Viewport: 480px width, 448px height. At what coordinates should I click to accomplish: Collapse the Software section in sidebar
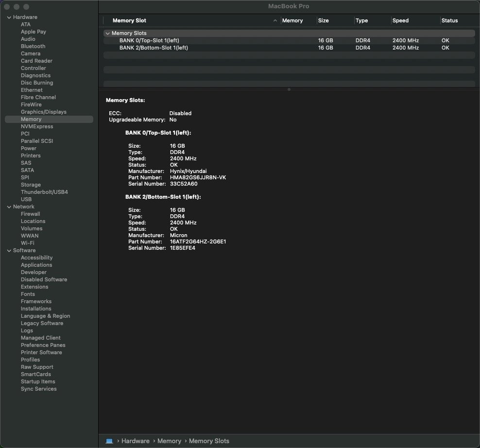click(x=9, y=251)
